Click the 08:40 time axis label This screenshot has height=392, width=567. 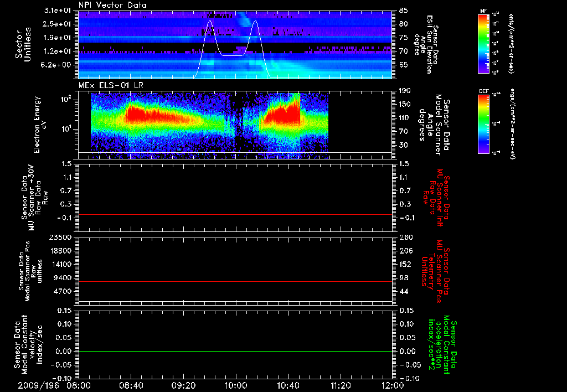[131, 385]
